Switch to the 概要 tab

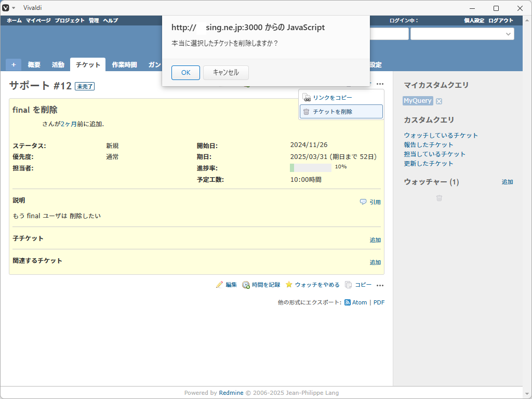[34, 64]
